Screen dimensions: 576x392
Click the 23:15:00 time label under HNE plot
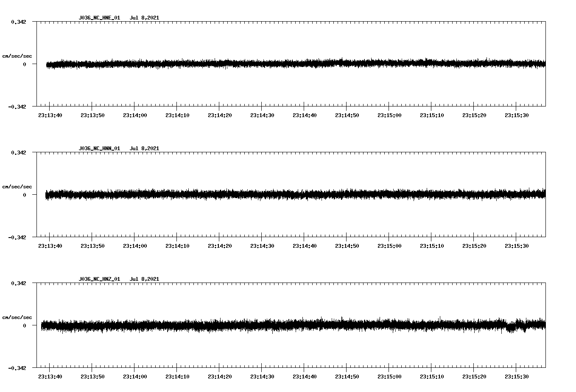[x=389, y=115]
